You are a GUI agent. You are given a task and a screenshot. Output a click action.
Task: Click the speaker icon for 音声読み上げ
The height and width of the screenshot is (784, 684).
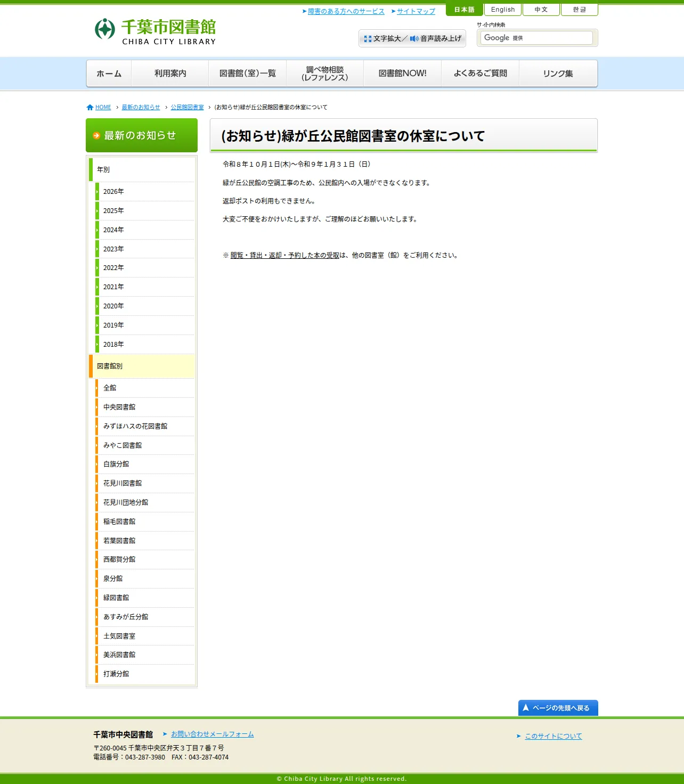(x=414, y=39)
